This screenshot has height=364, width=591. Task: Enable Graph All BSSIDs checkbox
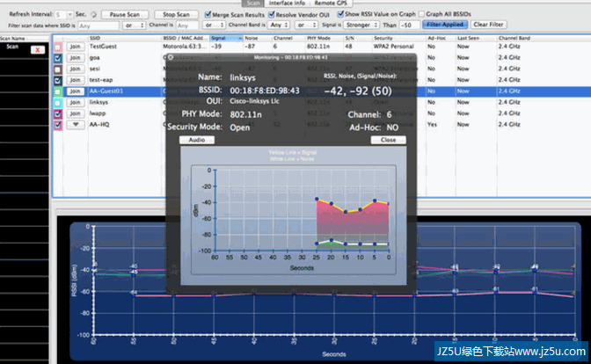[x=421, y=15]
